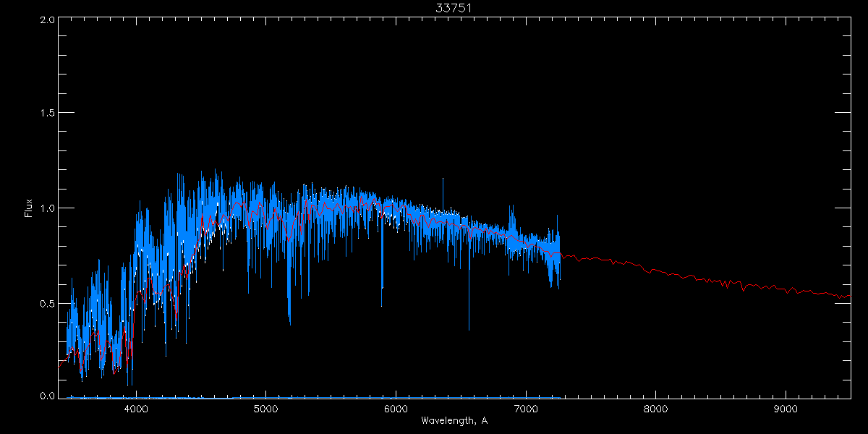Click the 1.0 flux axis label
Screen dimensions: 868x434
click(47, 208)
